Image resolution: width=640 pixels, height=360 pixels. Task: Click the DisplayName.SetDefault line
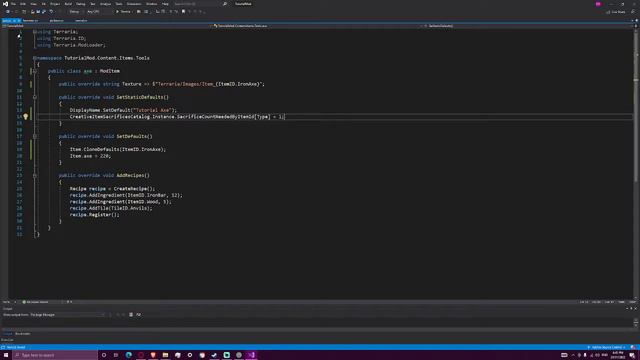point(123,110)
